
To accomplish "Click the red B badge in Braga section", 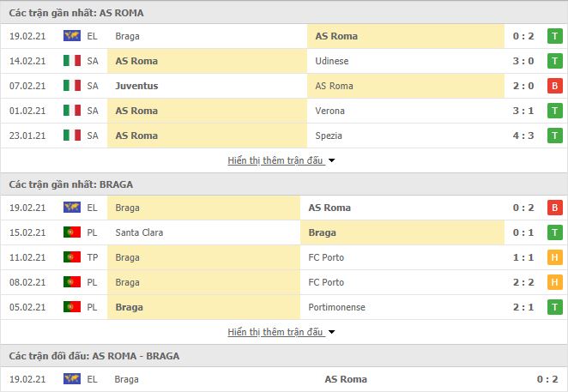I will click(554, 208).
